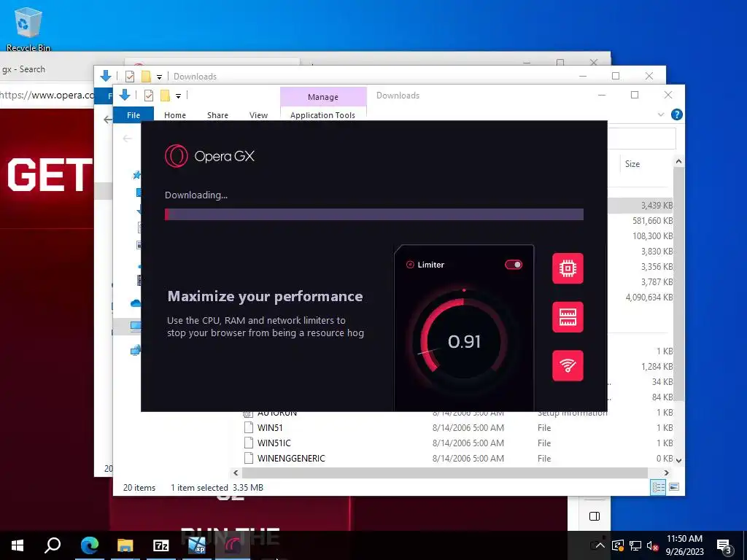Open the Recycle Bin desktop icon
Image resolution: width=747 pixels, height=560 pixels.
pyautogui.click(x=28, y=28)
